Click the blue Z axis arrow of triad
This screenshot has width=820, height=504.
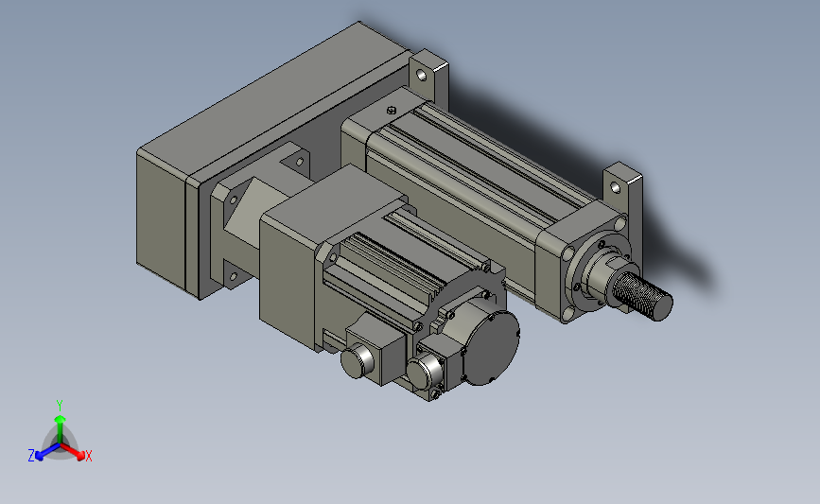coord(48,452)
